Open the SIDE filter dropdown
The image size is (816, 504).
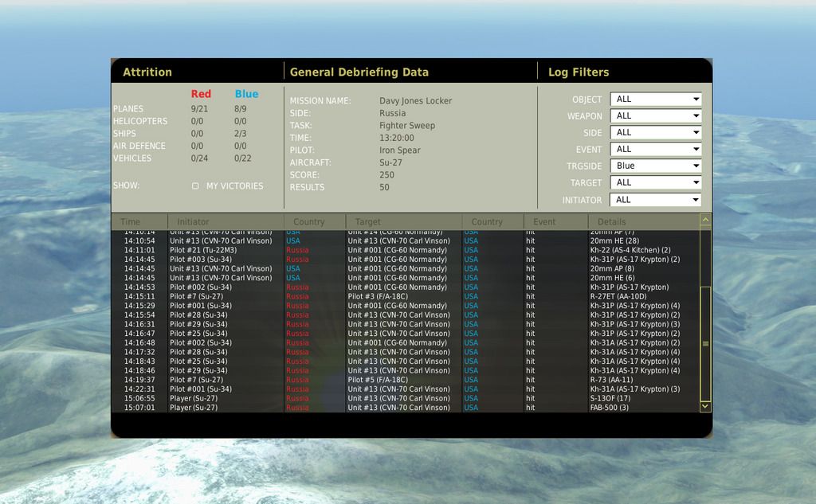(655, 133)
